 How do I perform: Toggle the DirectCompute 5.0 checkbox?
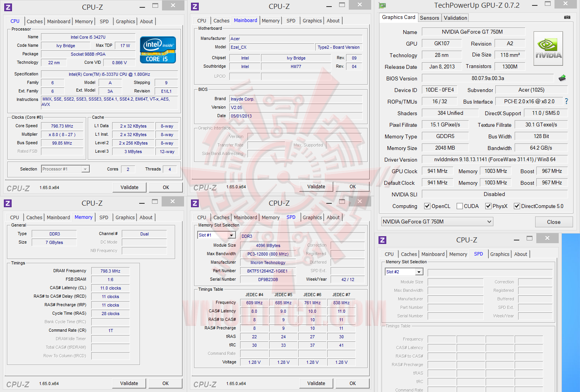517,206
